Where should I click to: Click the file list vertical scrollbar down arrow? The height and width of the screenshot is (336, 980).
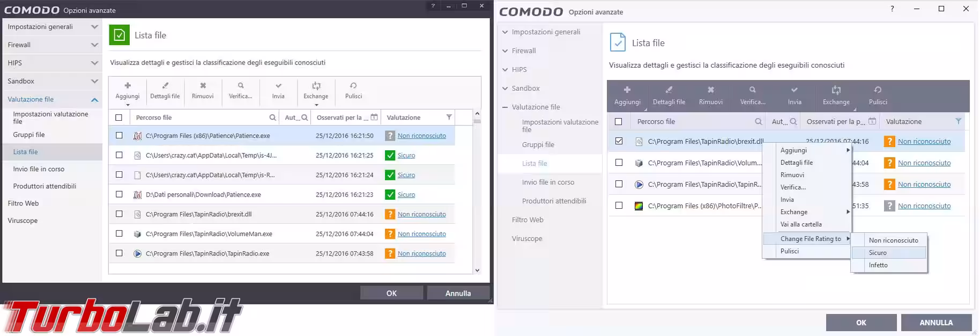(x=477, y=271)
